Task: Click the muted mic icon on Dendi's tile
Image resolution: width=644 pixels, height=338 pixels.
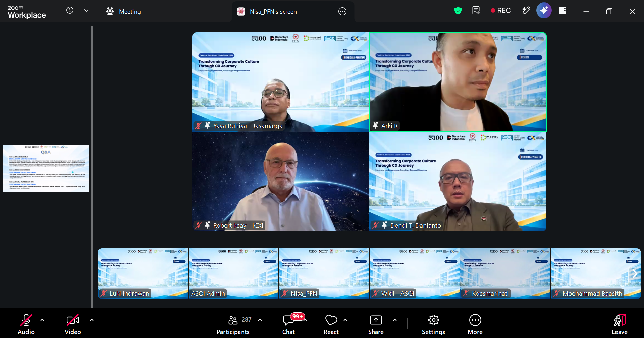Action: [x=375, y=225]
